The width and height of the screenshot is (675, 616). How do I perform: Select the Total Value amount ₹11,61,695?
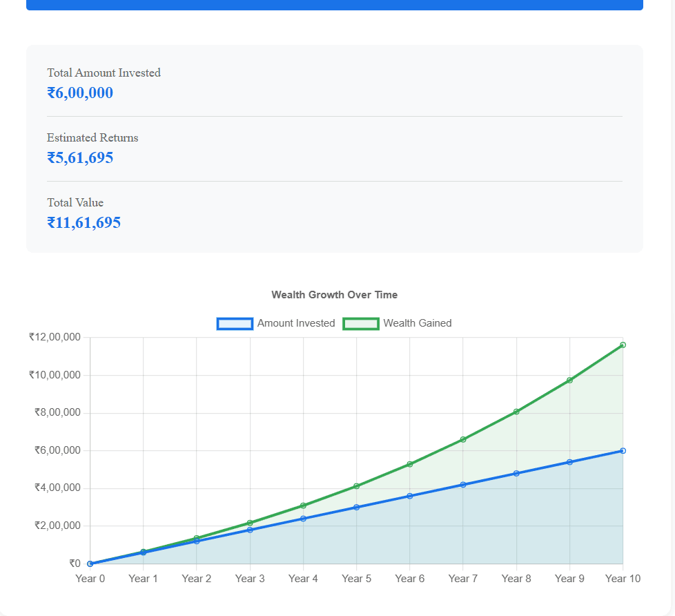coord(84,222)
